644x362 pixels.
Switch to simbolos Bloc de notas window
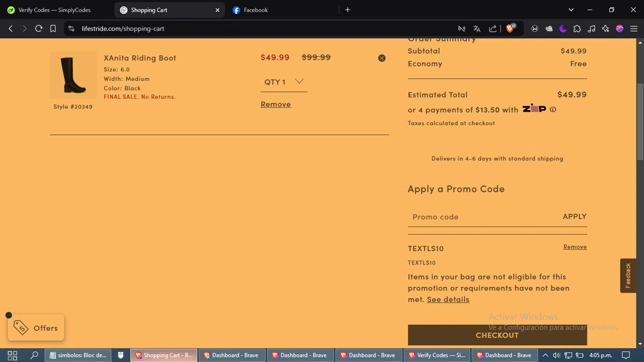tap(78, 355)
